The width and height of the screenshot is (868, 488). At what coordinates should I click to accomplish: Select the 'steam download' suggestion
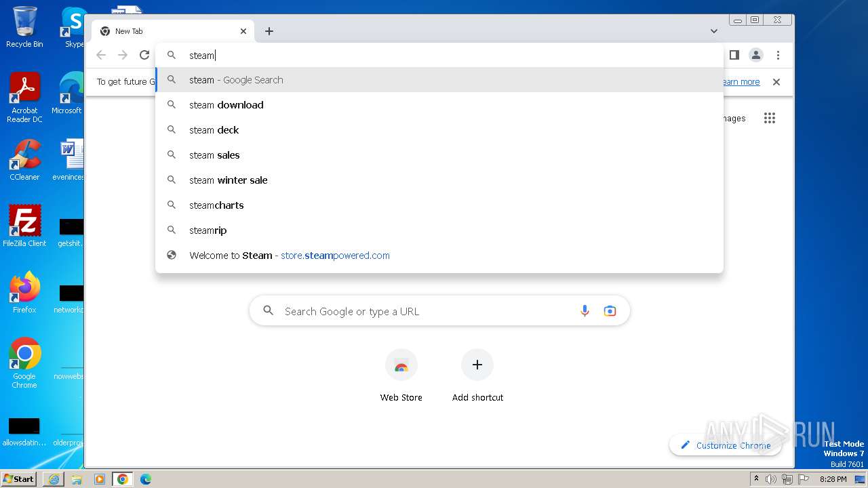point(439,105)
